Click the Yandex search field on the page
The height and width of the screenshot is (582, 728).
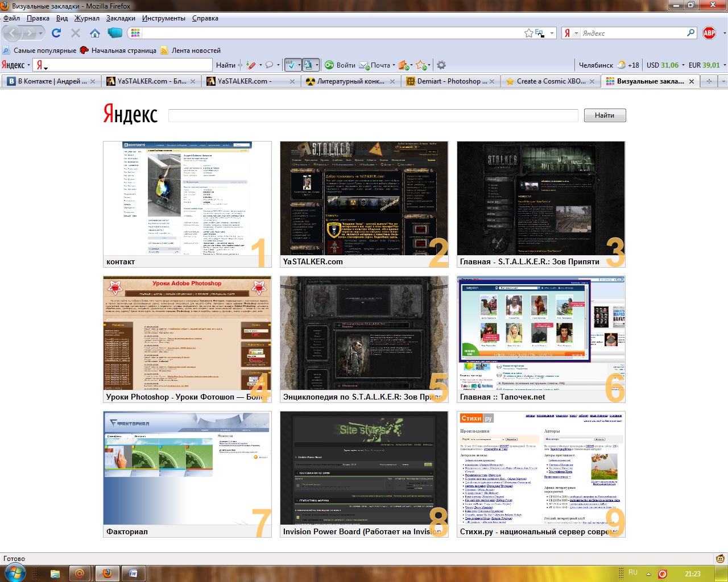tap(373, 115)
